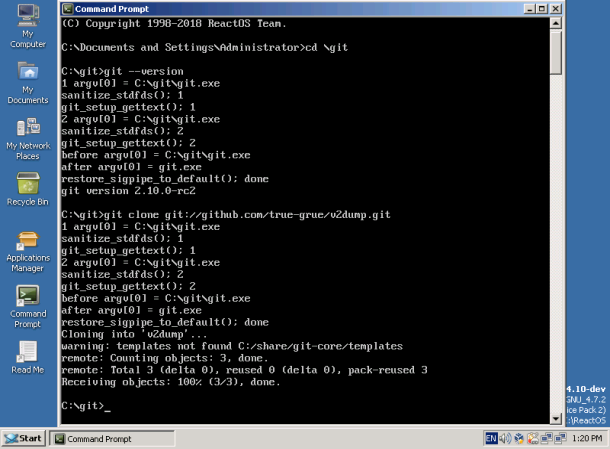Select the Recycle Bin desktop icon

pyautogui.click(x=28, y=189)
